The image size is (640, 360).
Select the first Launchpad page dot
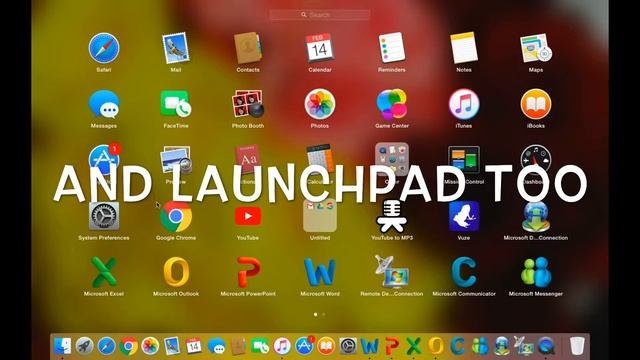point(316,314)
